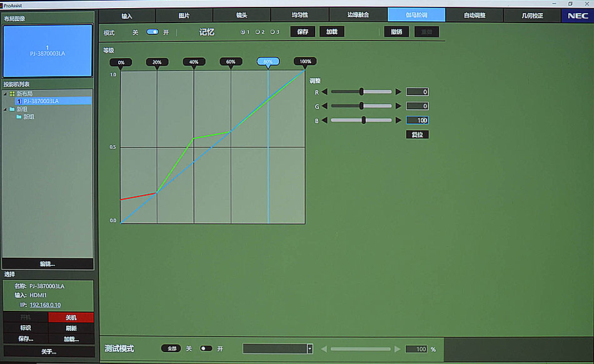Click the G decrease left arrow
The height and width of the screenshot is (364, 594).
click(x=325, y=106)
